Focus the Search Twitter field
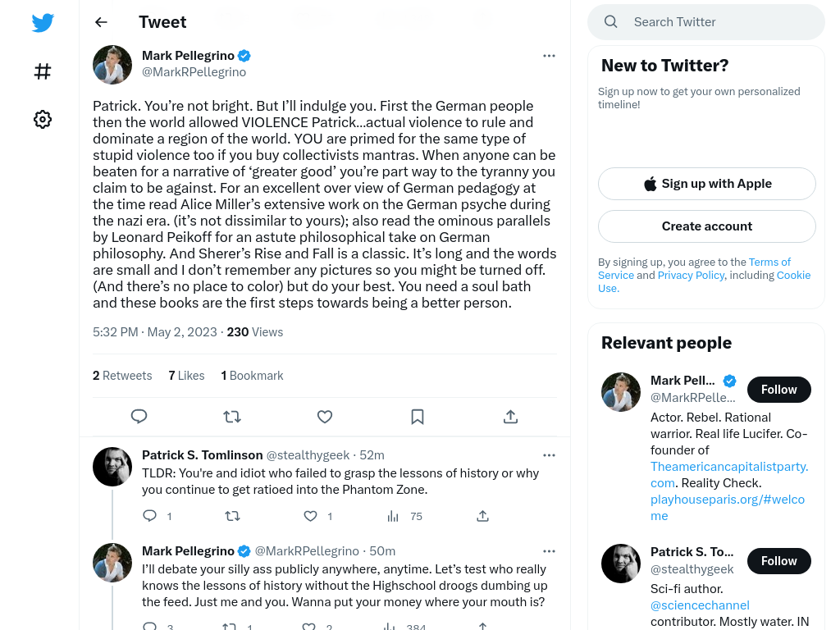Screen dimensions: 840x630 (706, 22)
